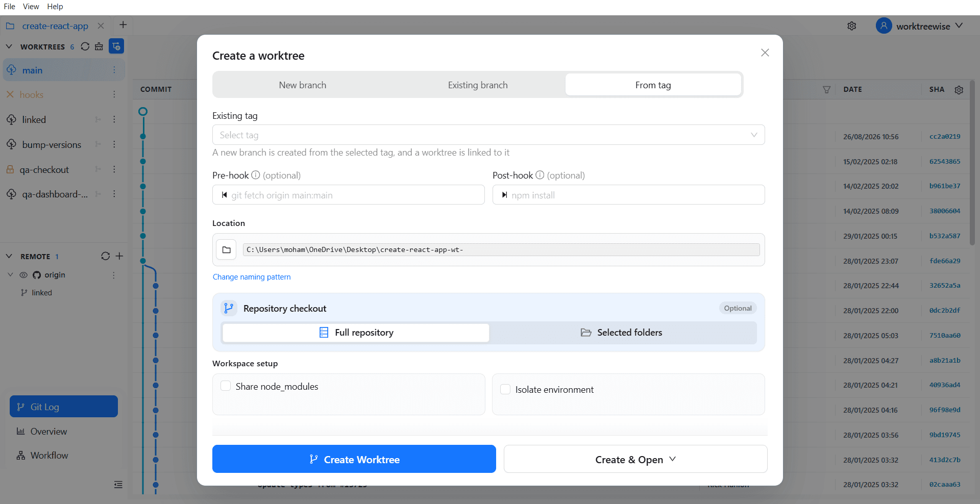Switch to New branch tab
980x504 pixels.
point(303,85)
